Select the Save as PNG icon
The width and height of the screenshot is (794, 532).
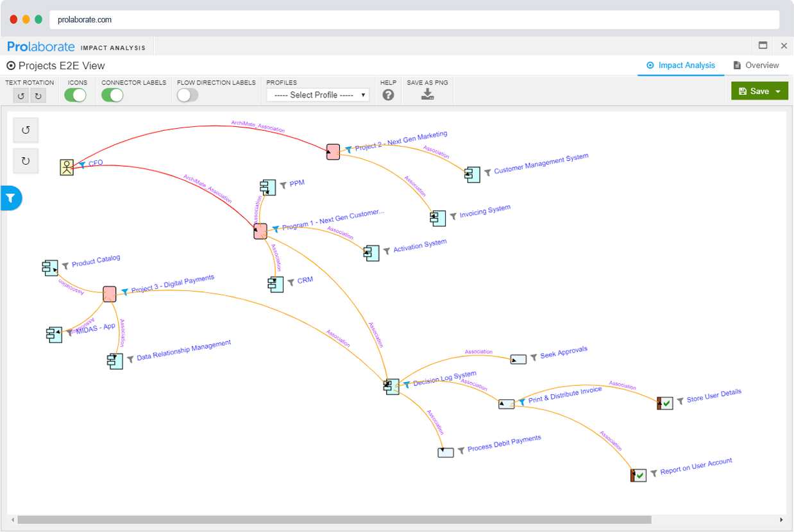(x=427, y=93)
